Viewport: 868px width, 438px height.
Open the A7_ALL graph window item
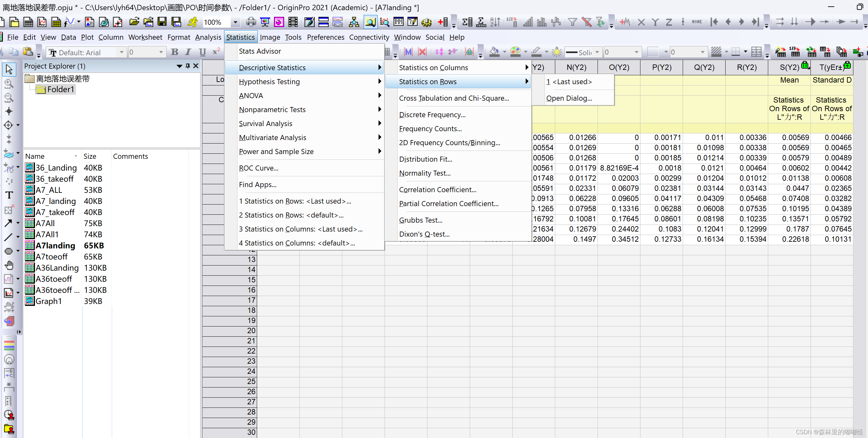coord(49,190)
